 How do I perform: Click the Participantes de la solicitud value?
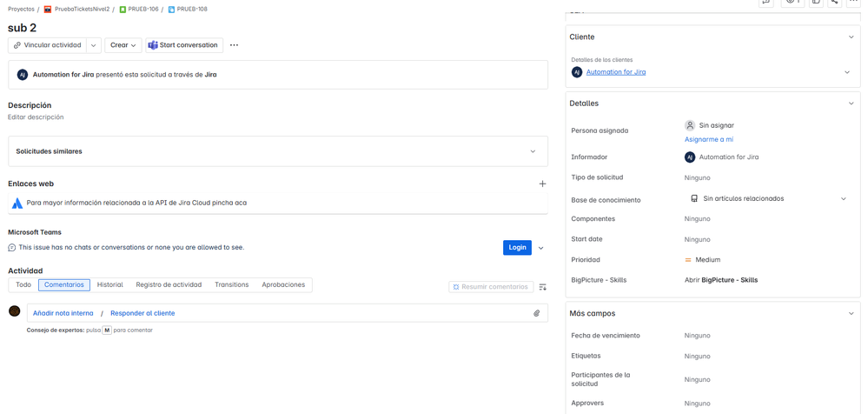click(x=698, y=380)
